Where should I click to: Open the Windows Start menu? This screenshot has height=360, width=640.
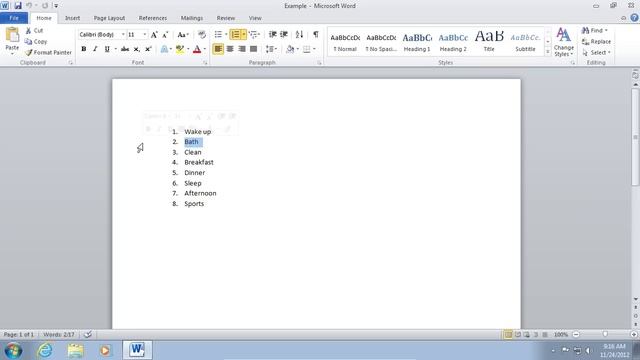point(13,350)
